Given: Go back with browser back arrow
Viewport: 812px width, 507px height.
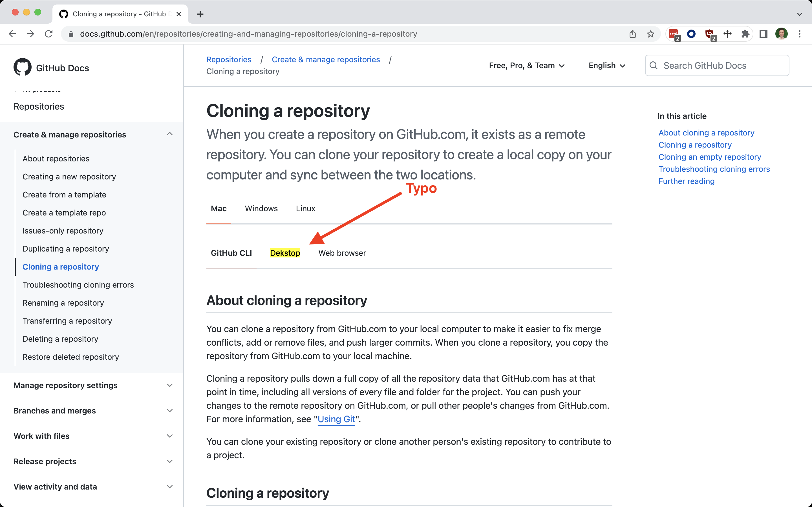Looking at the screenshot, I should (x=12, y=34).
